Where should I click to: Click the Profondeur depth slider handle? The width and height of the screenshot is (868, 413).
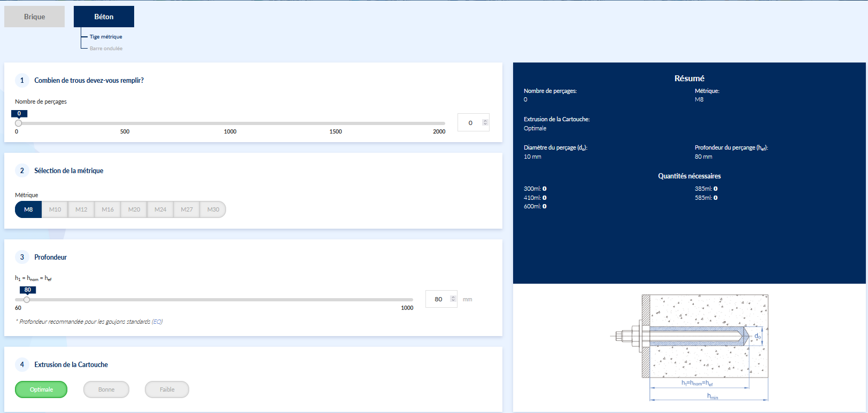pyautogui.click(x=27, y=300)
